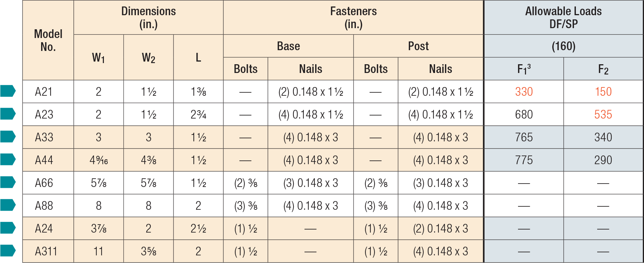Click the 775 F1 value for A44
The image size is (644, 263).
point(524,160)
